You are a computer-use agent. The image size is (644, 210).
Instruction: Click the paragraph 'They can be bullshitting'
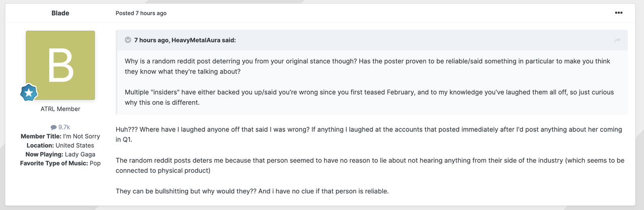click(252, 191)
